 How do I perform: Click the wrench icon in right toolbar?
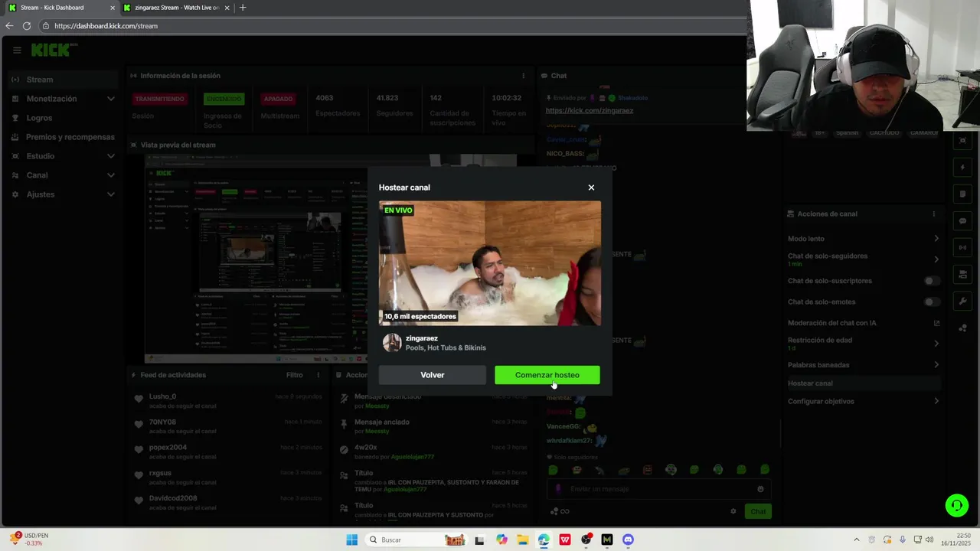tap(963, 302)
